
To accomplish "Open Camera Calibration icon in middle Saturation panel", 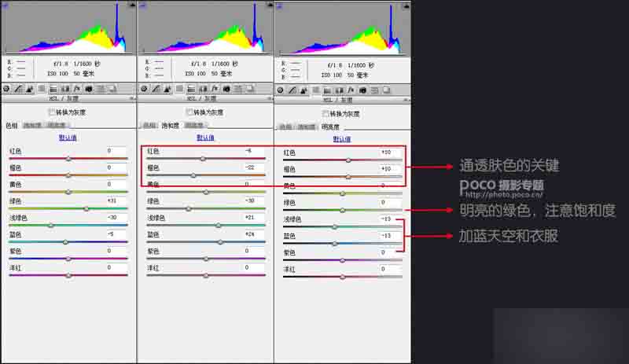I will [226, 89].
